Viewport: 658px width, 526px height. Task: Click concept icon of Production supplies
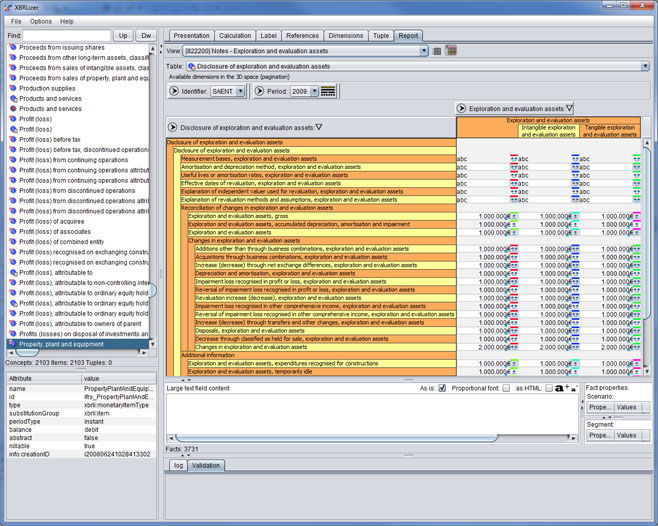(13, 88)
